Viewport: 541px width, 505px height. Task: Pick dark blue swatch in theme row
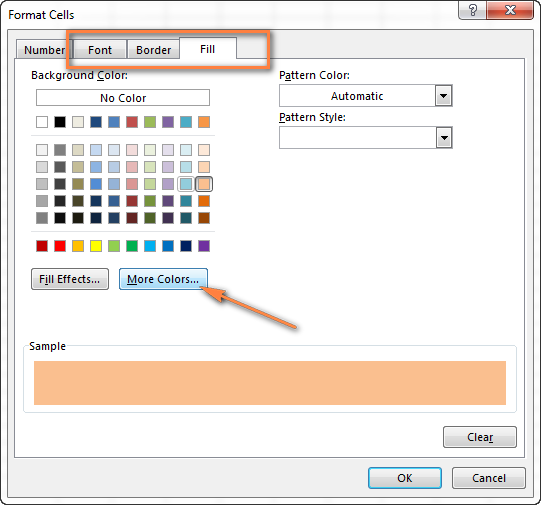(96, 122)
